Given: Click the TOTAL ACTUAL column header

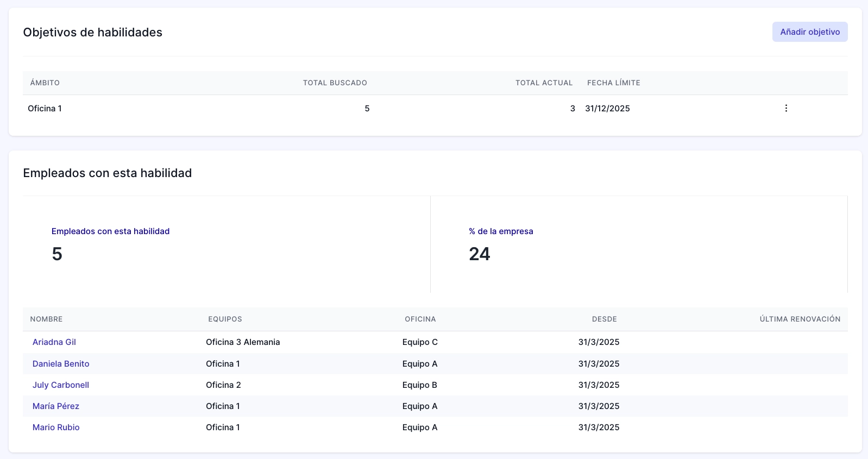Looking at the screenshot, I should coord(544,83).
